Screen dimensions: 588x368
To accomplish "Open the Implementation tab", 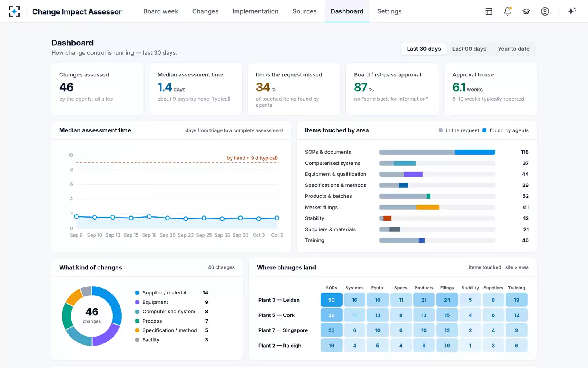I will coord(255,11).
